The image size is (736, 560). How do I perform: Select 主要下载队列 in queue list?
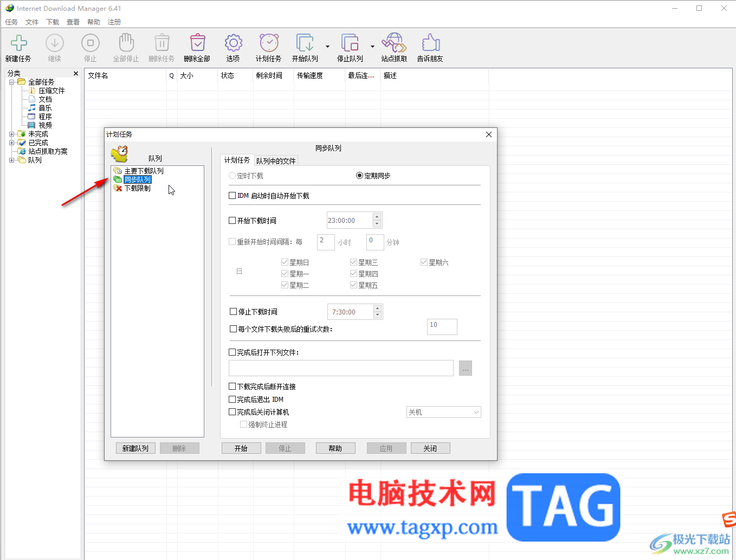tap(144, 171)
